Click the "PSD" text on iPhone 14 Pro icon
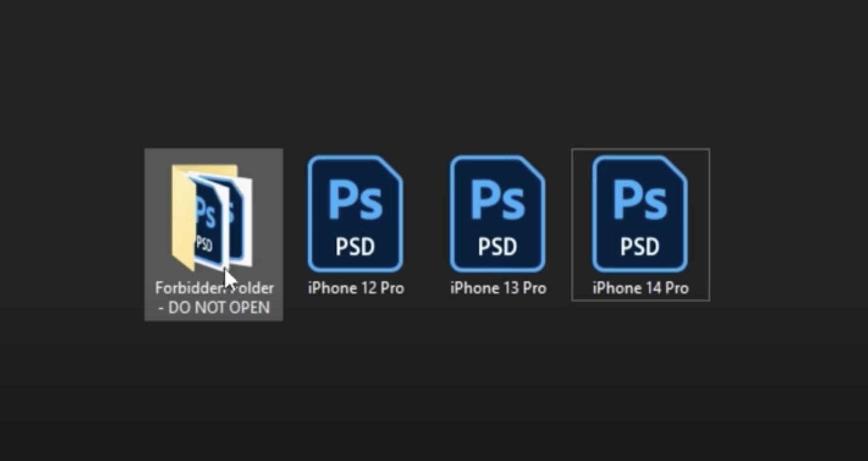 640,246
